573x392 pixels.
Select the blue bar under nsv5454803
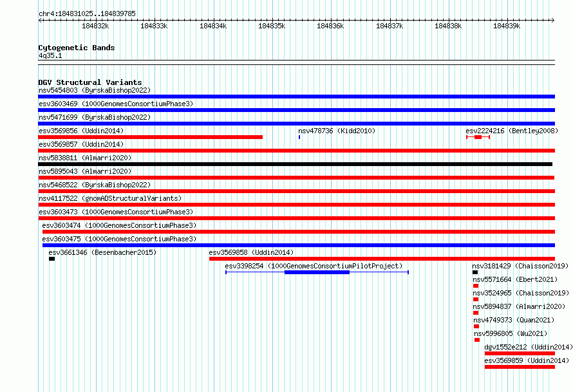pyautogui.click(x=296, y=97)
